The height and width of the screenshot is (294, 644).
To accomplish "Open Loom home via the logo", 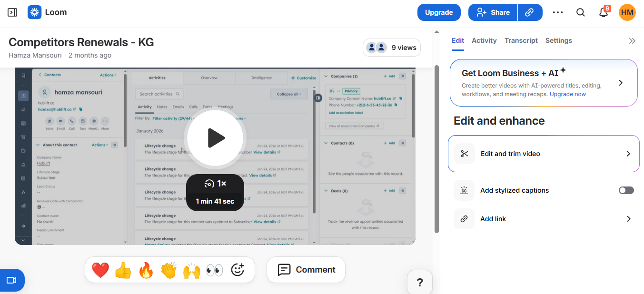I will tap(34, 12).
